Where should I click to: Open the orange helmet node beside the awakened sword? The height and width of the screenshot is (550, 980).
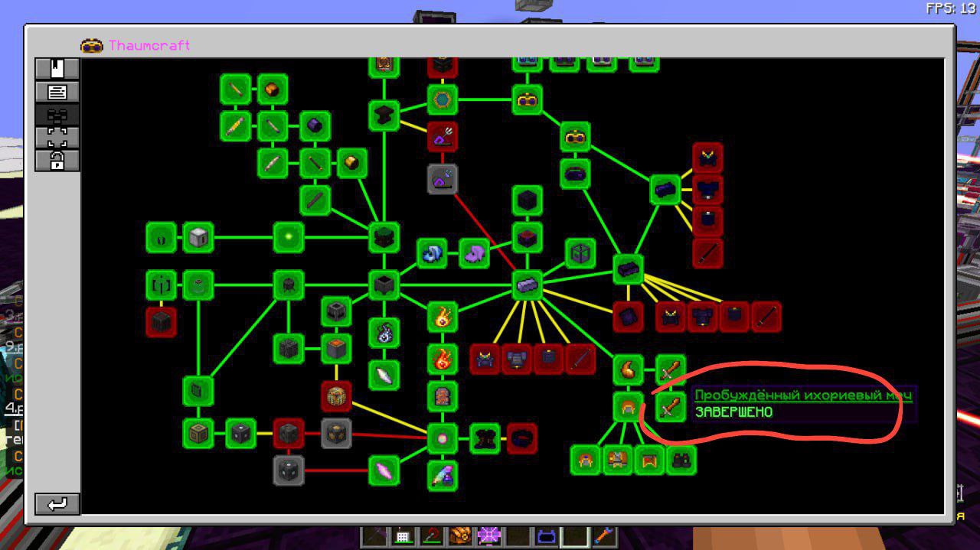628,406
